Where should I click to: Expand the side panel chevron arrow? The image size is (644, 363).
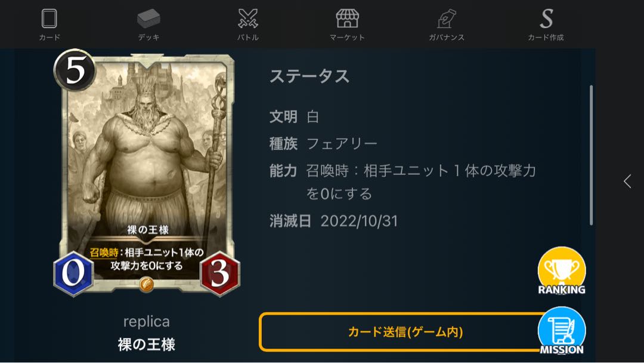(x=627, y=181)
